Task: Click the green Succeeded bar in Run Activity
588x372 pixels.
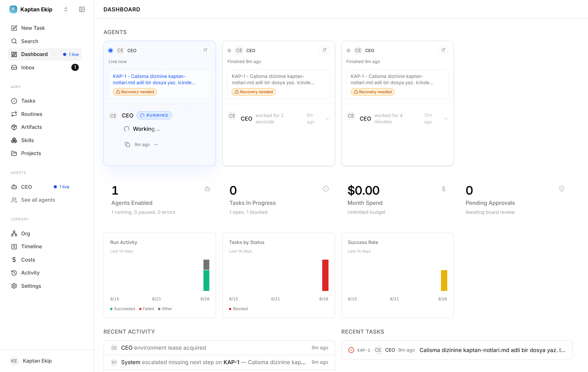Action: [206, 281]
